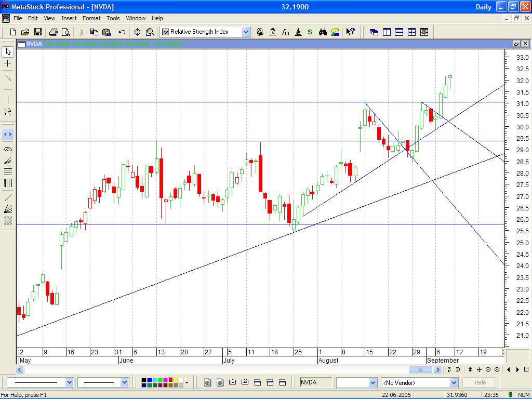This screenshot has width=532, height=399.
Task: Print the chart with printer icon
Action: coord(54,32)
